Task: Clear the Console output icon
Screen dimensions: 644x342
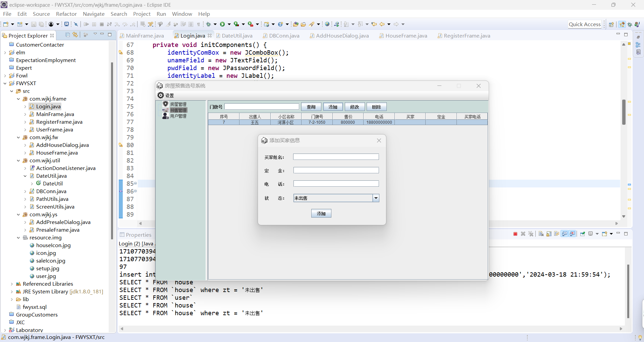Action: 541,234
